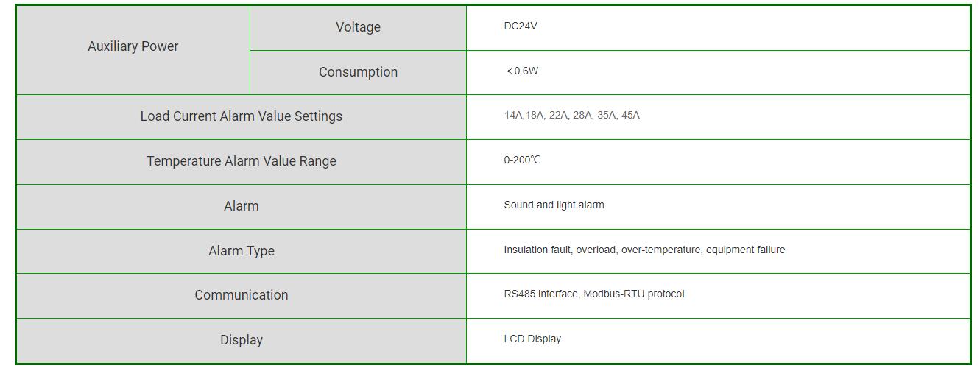This screenshot has width=980, height=371.
Task: Click the Display row label
Action: coord(242,340)
